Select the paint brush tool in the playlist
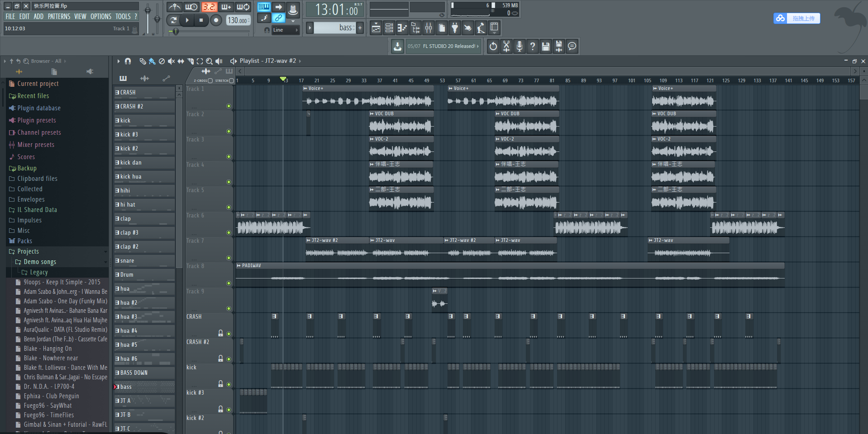 tap(152, 61)
